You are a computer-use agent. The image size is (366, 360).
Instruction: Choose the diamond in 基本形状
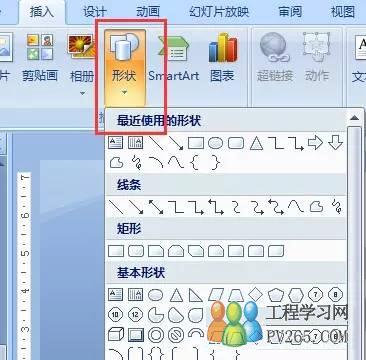256,295
